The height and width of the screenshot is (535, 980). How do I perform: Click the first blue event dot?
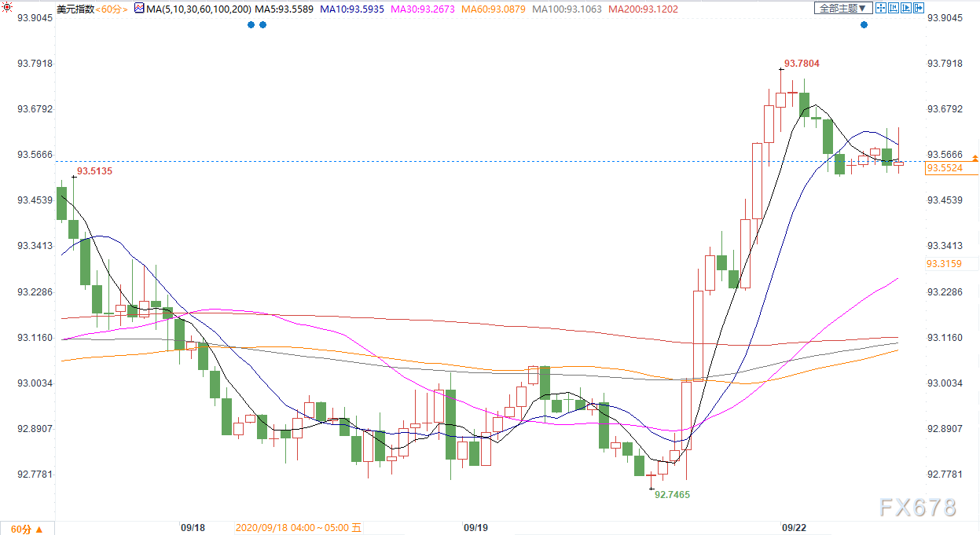[251, 24]
